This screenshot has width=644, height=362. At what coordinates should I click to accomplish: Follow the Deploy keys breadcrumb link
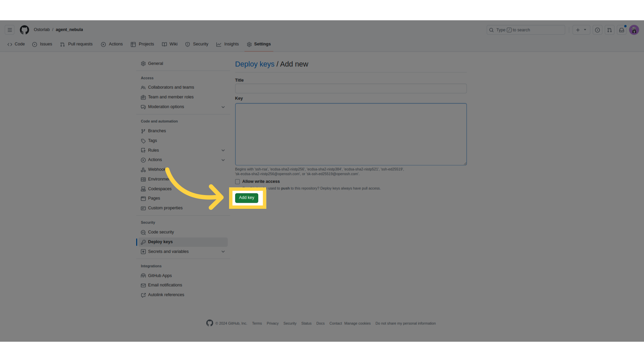click(x=255, y=64)
